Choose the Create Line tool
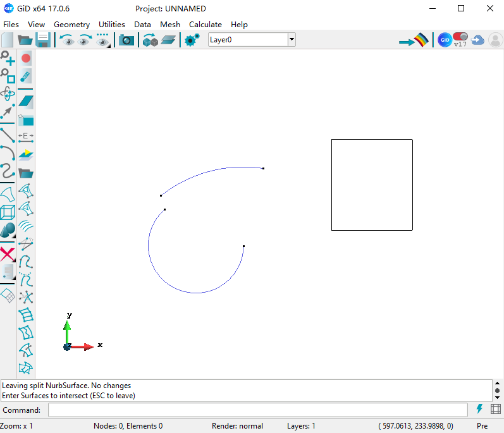 click(x=8, y=135)
